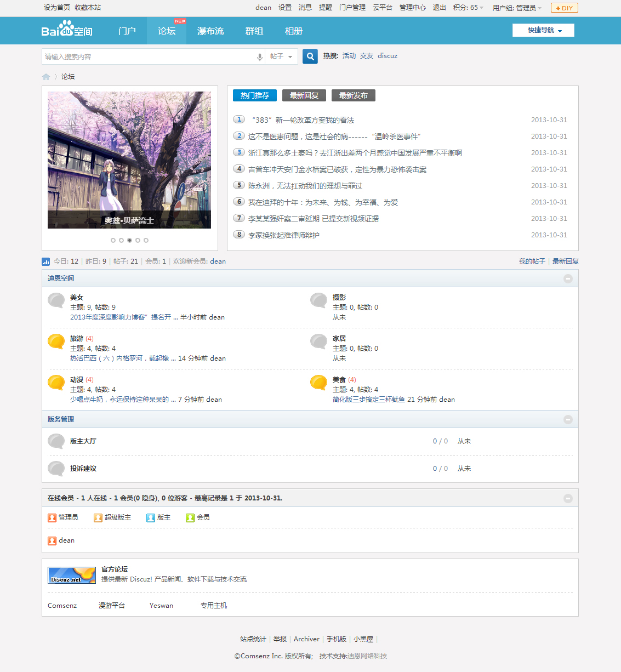This screenshot has height=672, width=621.
Task: Click the 美女 forum bubble icon
Action: click(x=56, y=300)
